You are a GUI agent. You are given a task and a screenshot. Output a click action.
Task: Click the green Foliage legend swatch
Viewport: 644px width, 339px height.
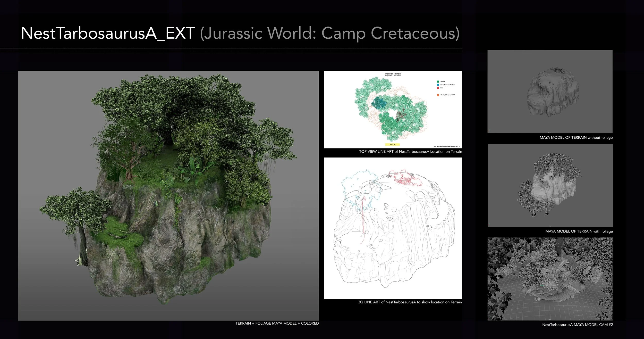coord(438,81)
